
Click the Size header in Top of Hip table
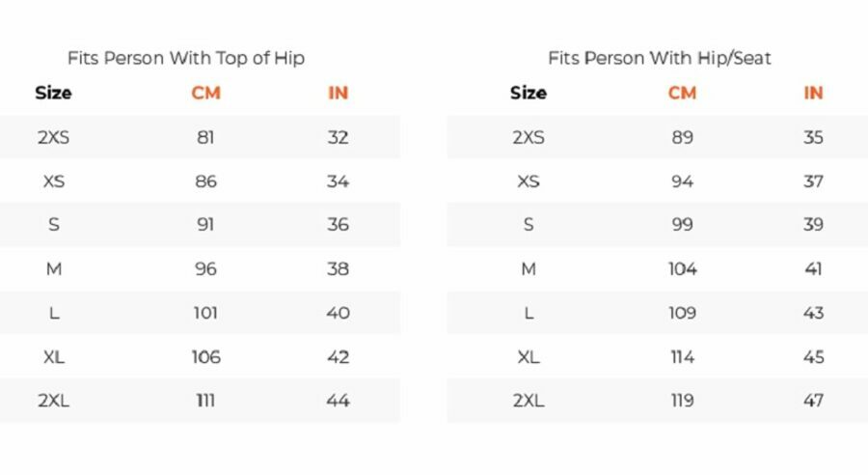[53, 93]
